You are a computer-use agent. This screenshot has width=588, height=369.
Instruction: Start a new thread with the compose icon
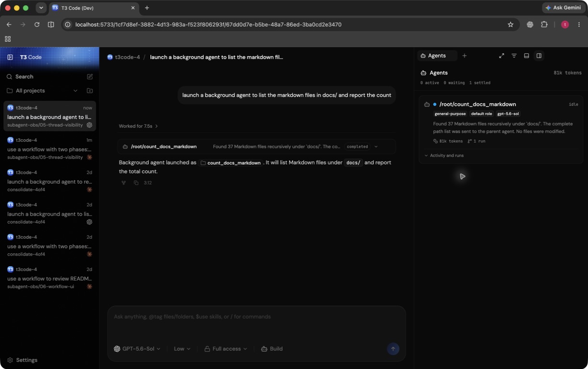click(x=90, y=76)
